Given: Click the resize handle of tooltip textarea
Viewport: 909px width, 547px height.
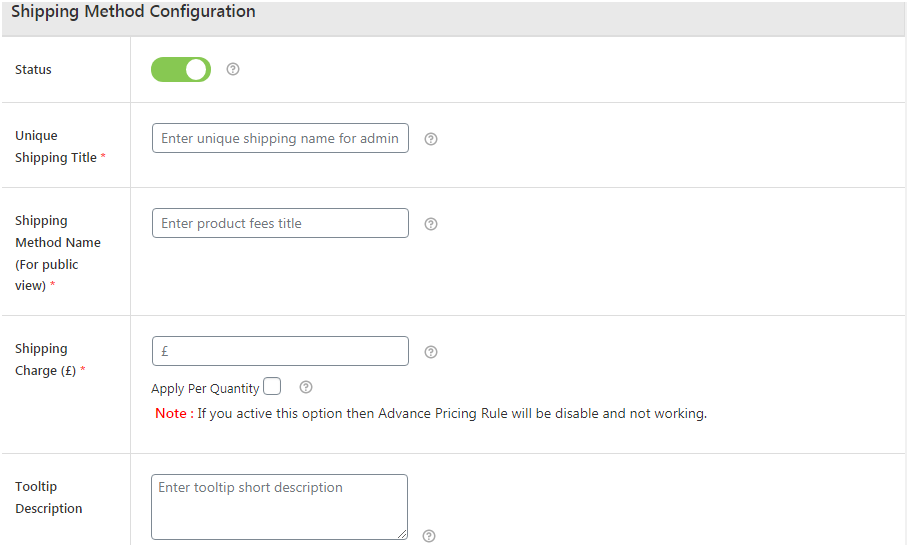Looking at the screenshot, I should [402, 534].
